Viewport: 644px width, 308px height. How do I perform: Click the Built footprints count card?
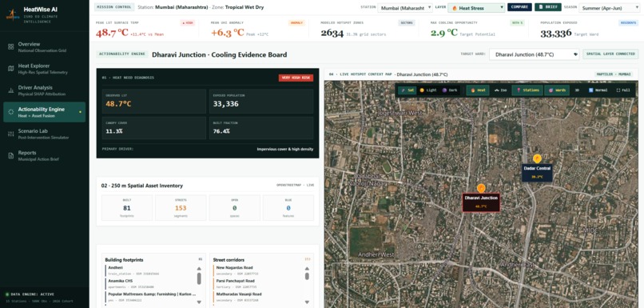pos(126,208)
